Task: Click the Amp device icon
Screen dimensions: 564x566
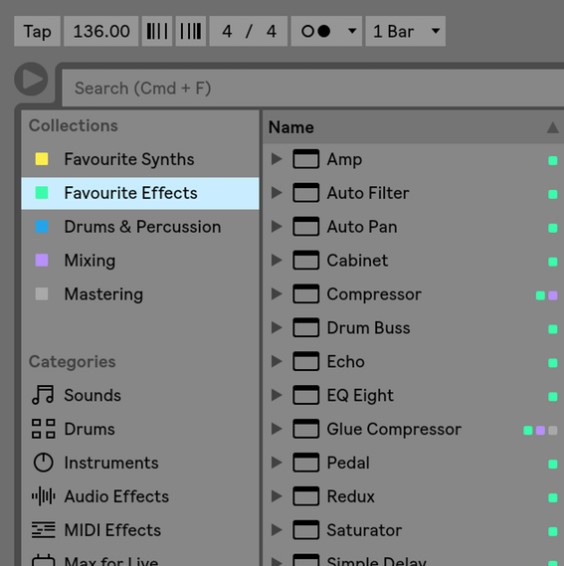Action: [x=306, y=159]
